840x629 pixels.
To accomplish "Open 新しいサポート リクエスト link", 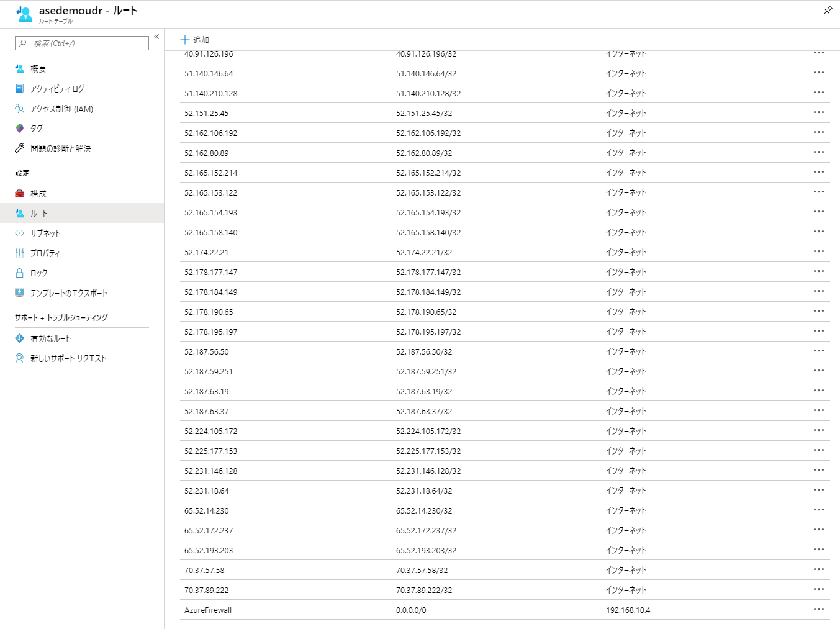I will 68,358.
